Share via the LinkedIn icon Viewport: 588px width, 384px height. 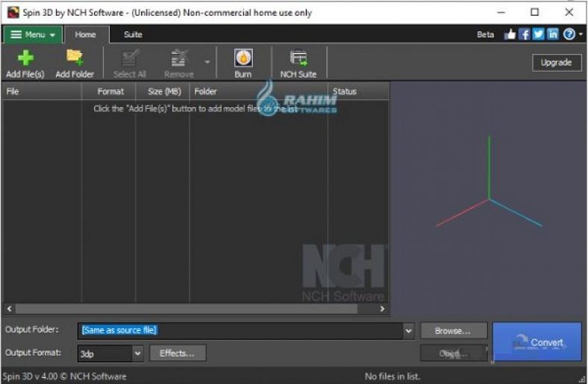pyautogui.click(x=553, y=34)
